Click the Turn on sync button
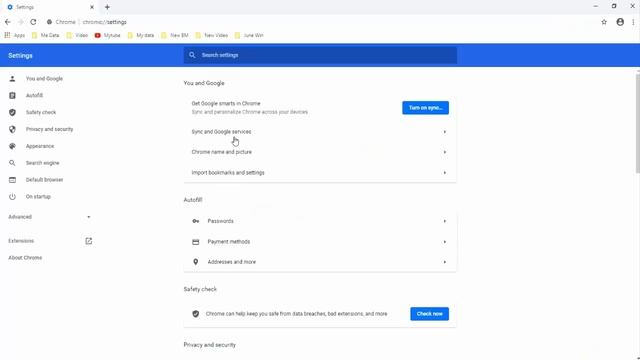 (425, 108)
